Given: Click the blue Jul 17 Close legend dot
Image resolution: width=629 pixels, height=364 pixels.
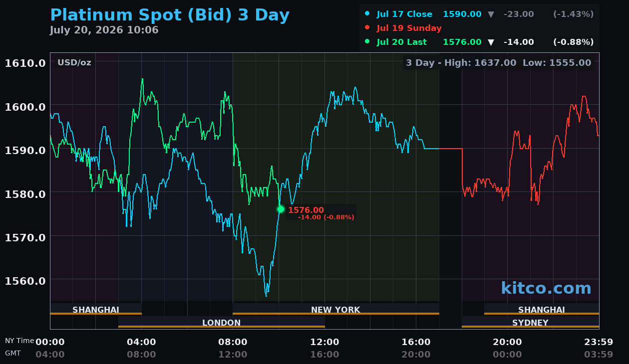Looking at the screenshot, I should (367, 14).
